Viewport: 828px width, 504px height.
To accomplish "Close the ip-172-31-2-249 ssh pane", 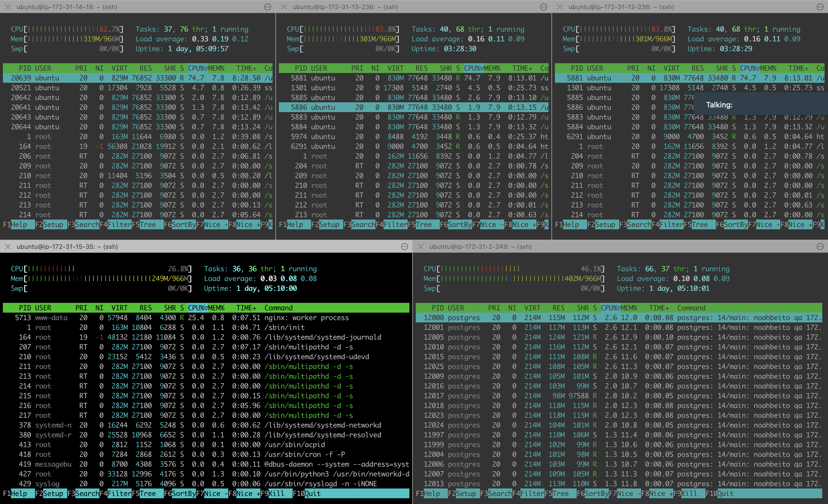I will click(420, 247).
